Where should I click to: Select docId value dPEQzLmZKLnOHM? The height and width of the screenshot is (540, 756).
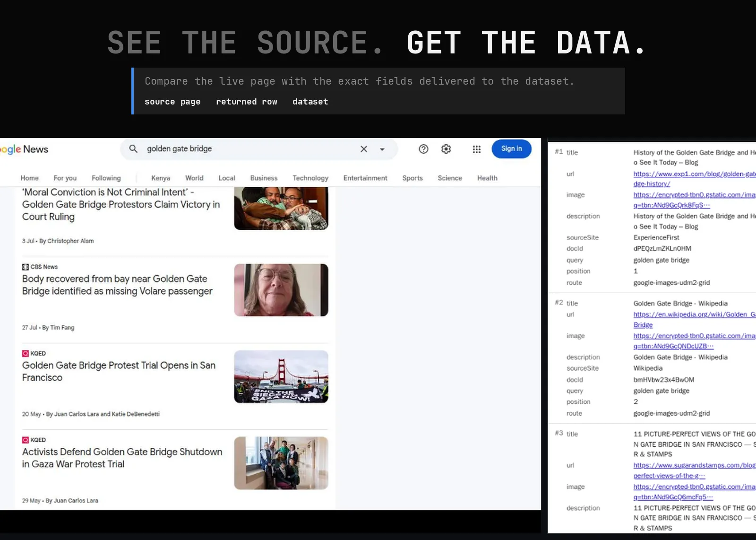click(662, 248)
